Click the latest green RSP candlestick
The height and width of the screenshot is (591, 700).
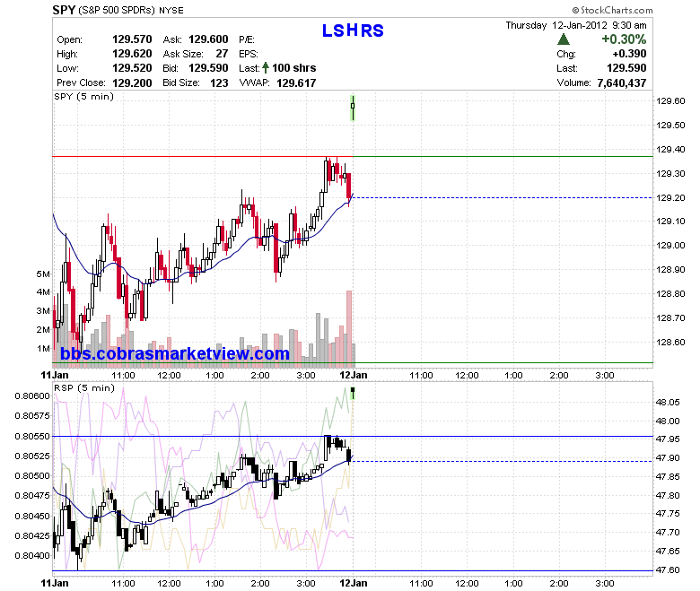353,393
